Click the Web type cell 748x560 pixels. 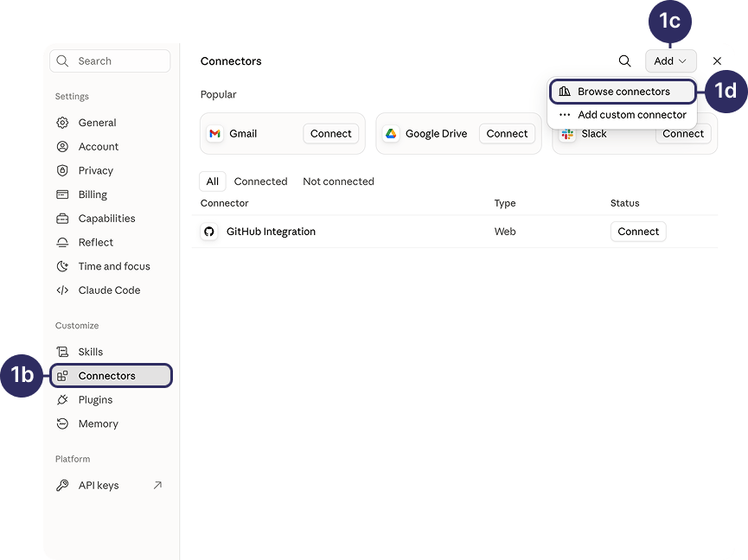click(505, 232)
